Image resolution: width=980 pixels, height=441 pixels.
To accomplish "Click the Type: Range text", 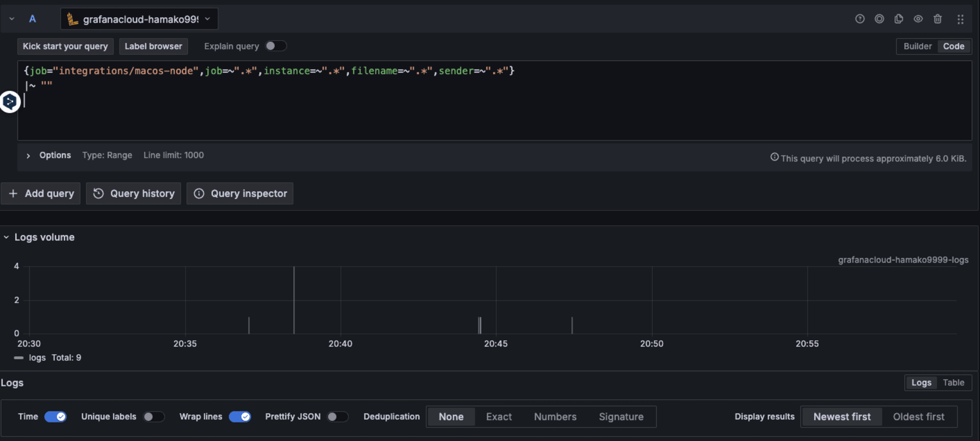I will (x=107, y=155).
